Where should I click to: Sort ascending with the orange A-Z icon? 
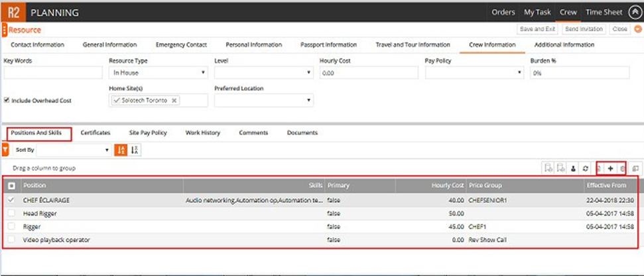click(x=121, y=151)
